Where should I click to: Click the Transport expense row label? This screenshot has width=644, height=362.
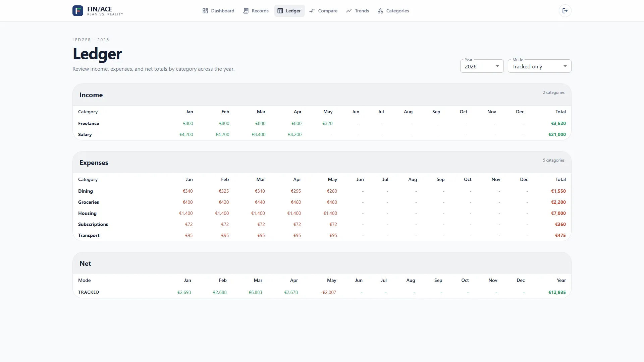[89, 235]
